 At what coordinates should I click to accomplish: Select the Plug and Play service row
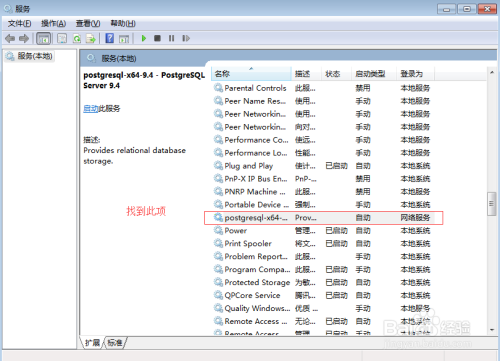pos(323,166)
